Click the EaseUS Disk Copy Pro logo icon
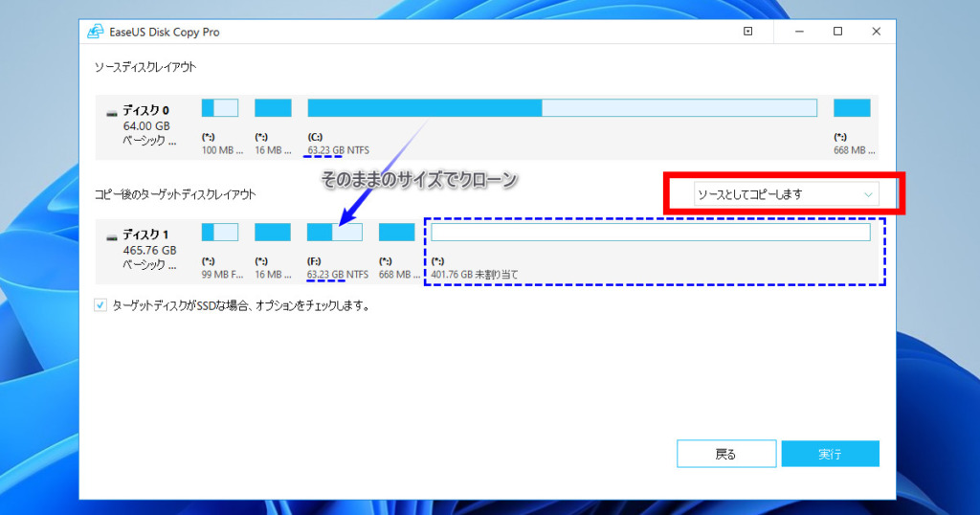Screen dimensions: 980x515 [95, 32]
